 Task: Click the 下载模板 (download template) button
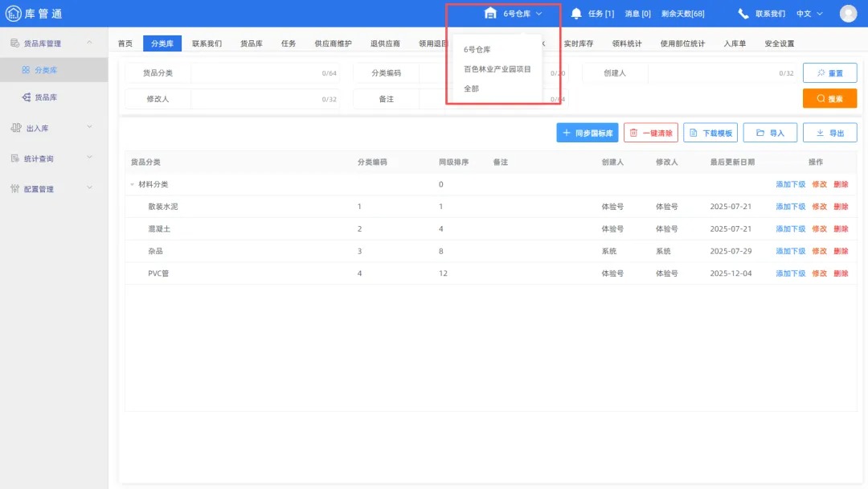711,132
